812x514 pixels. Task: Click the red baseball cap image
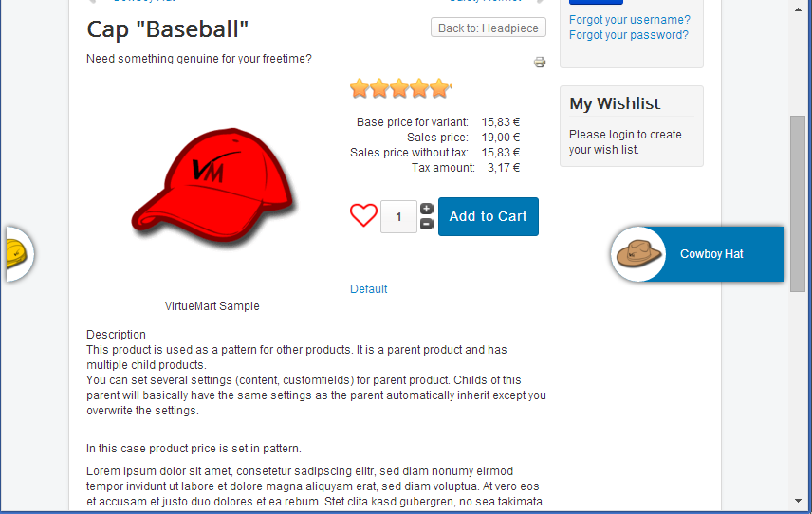(213, 186)
